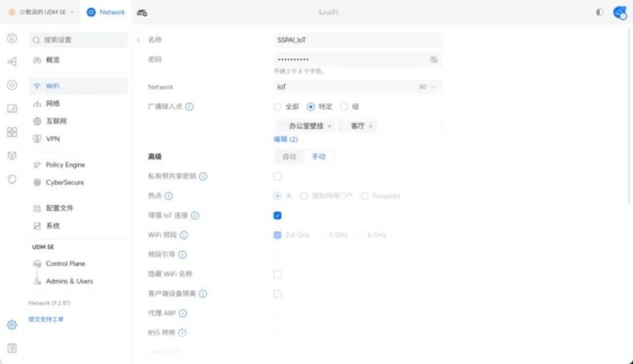Open the user account avatar
Viewport: 633px width, 364px height.
(x=620, y=13)
